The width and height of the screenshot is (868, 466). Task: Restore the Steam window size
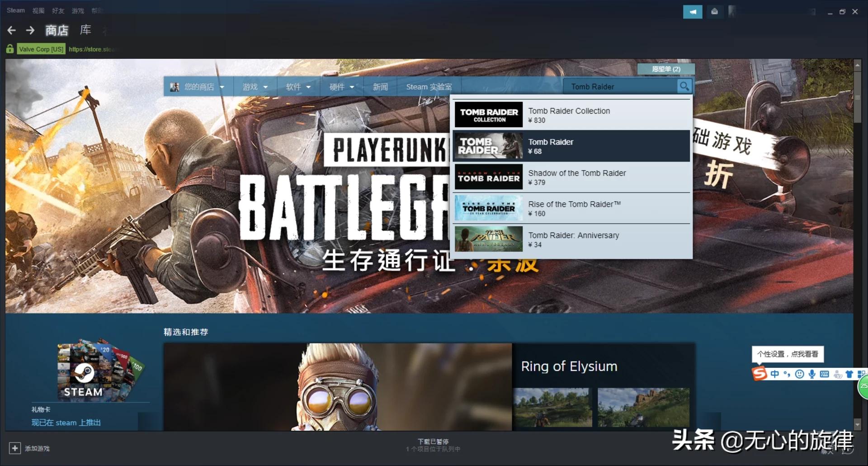[x=842, y=12]
